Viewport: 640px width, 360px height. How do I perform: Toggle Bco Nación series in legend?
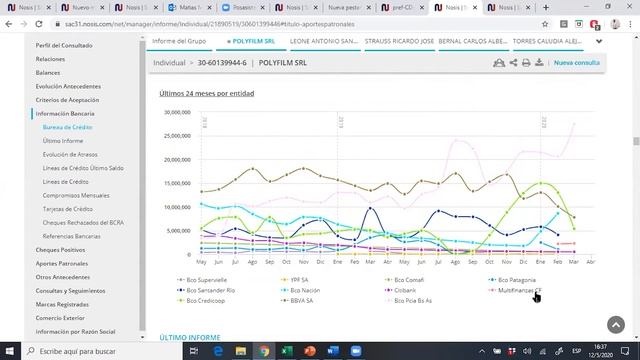[x=300, y=290]
